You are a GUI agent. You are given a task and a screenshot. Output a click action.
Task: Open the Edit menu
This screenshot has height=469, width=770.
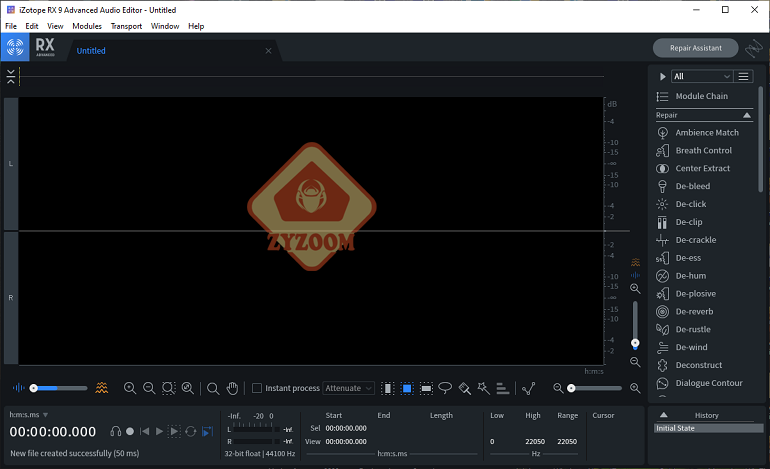[32, 26]
